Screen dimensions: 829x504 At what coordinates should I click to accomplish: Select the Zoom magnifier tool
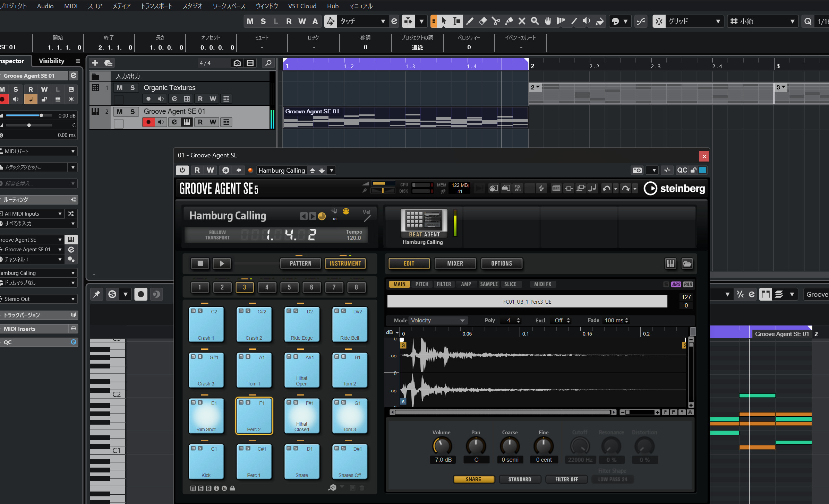[x=535, y=21]
